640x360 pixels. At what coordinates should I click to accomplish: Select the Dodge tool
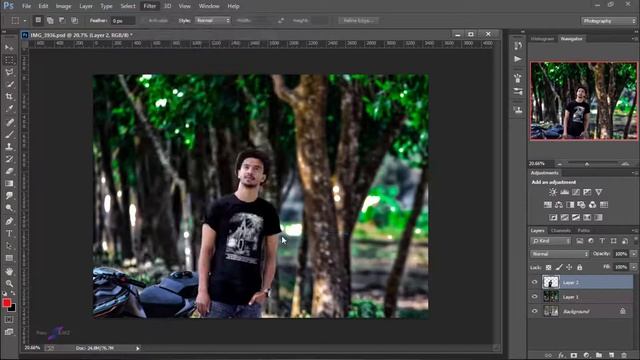9,208
